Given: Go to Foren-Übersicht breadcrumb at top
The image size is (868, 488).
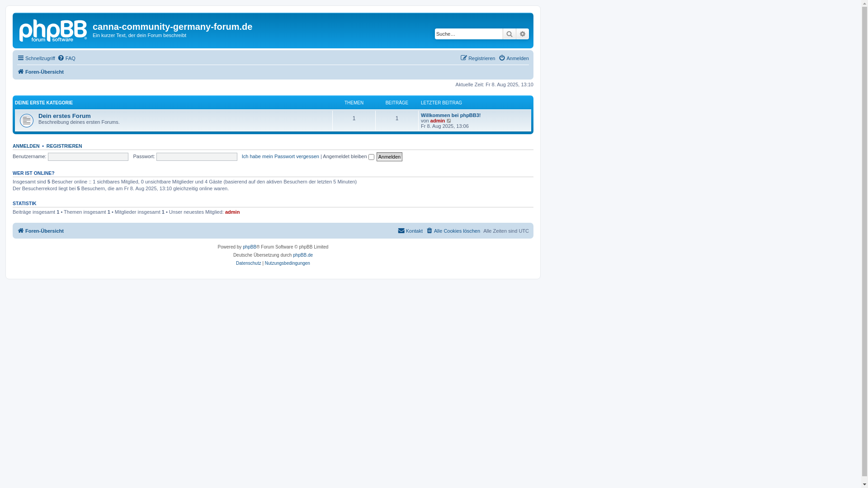Looking at the screenshot, I should pyautogui.click(x=41, y=72).
